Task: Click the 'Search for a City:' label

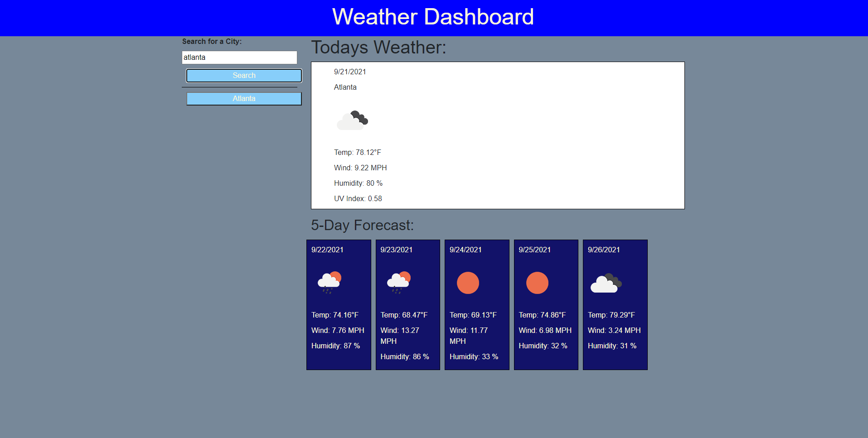Action: (x=212, y=41)
